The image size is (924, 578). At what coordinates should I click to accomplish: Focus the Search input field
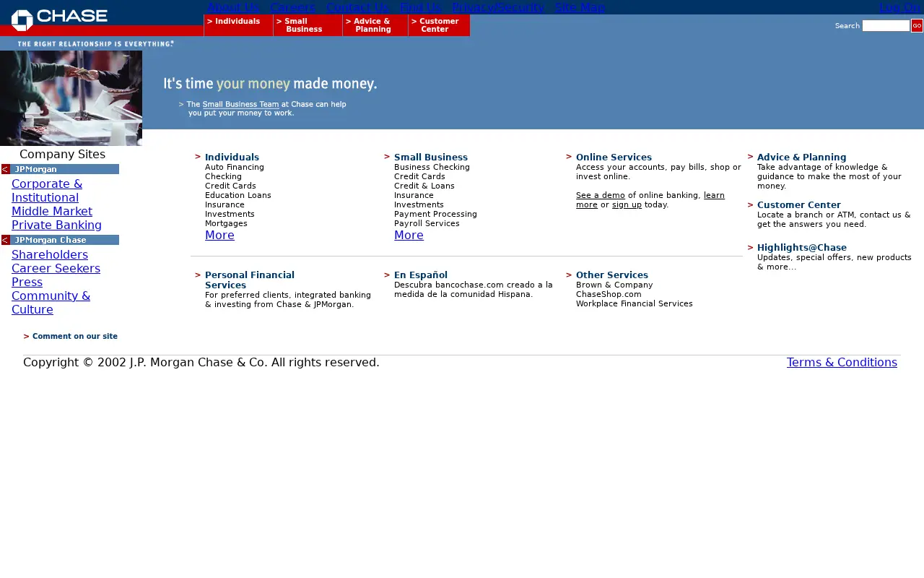point(886,26)
